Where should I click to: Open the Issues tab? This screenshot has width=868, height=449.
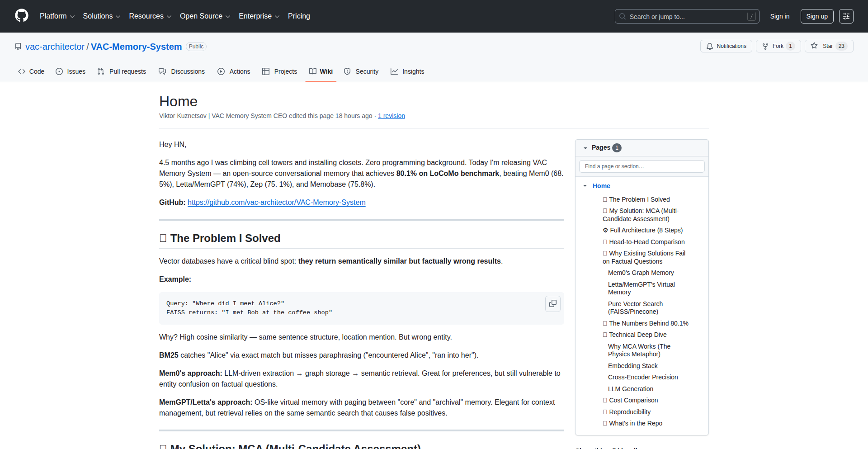coord(71,71)
